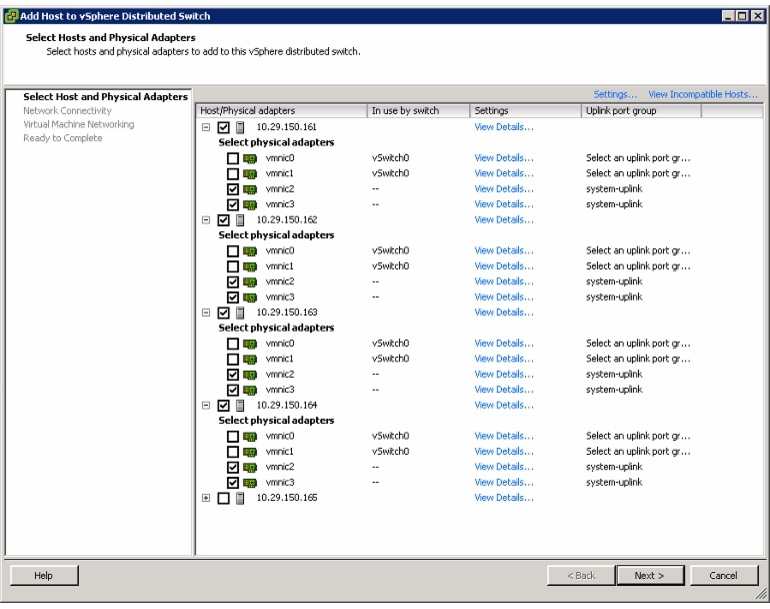Click vmnic1 adapter icon under host 10.29.150.164
The width and height of the screenshot is (770, 609).
(250, 452)
